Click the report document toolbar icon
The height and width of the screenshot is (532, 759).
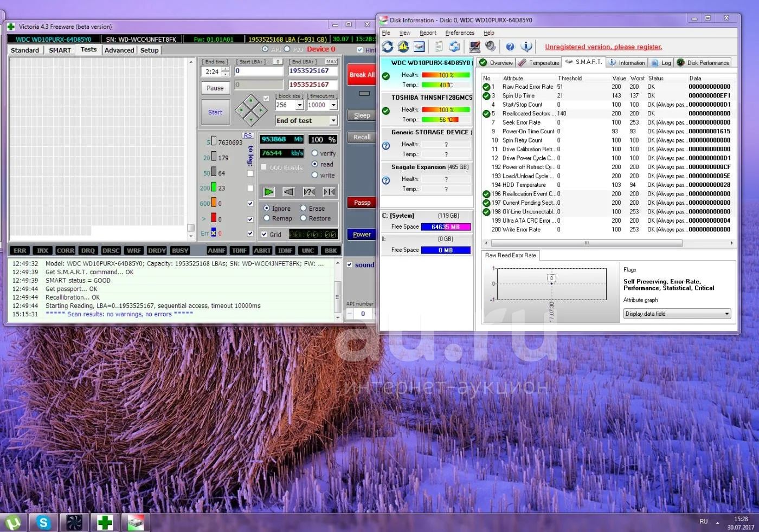click(439, 47)
